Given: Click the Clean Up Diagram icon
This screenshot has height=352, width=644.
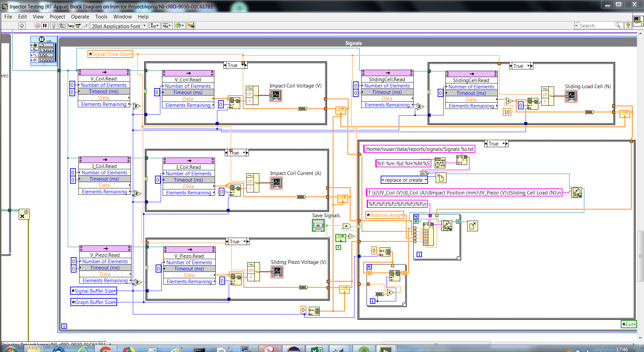Looking at the screenshot, I should (x=191, y=25).
